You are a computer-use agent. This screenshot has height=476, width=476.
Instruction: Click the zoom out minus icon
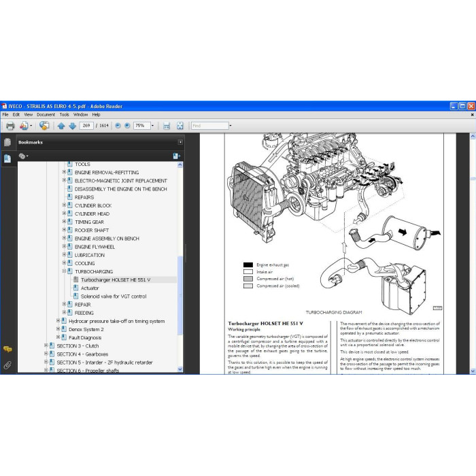click(118, 126)
